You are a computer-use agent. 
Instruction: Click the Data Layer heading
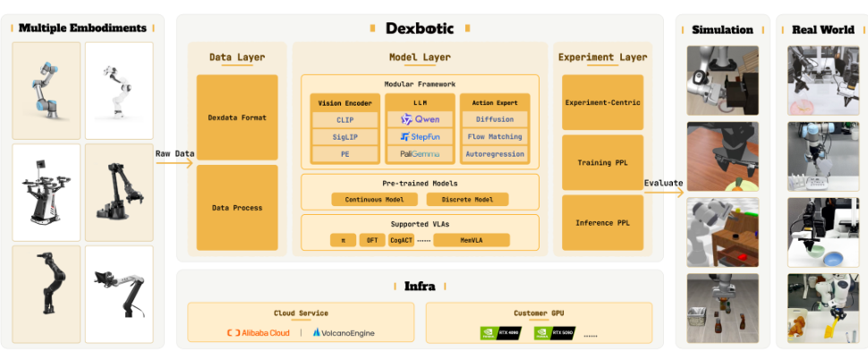237,57
